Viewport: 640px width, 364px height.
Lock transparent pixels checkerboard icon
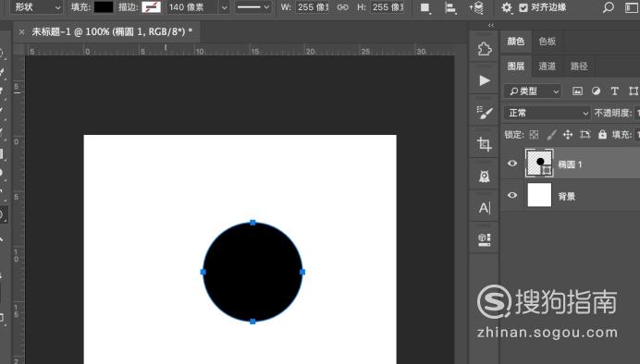click(x=534, y=135)
